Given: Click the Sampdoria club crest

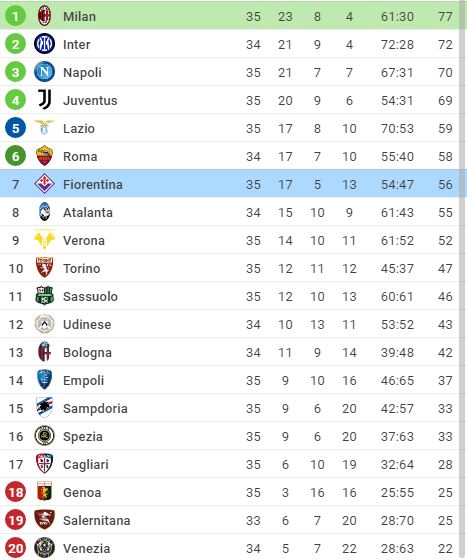Looking at the screenshot, I should [44, 408].
